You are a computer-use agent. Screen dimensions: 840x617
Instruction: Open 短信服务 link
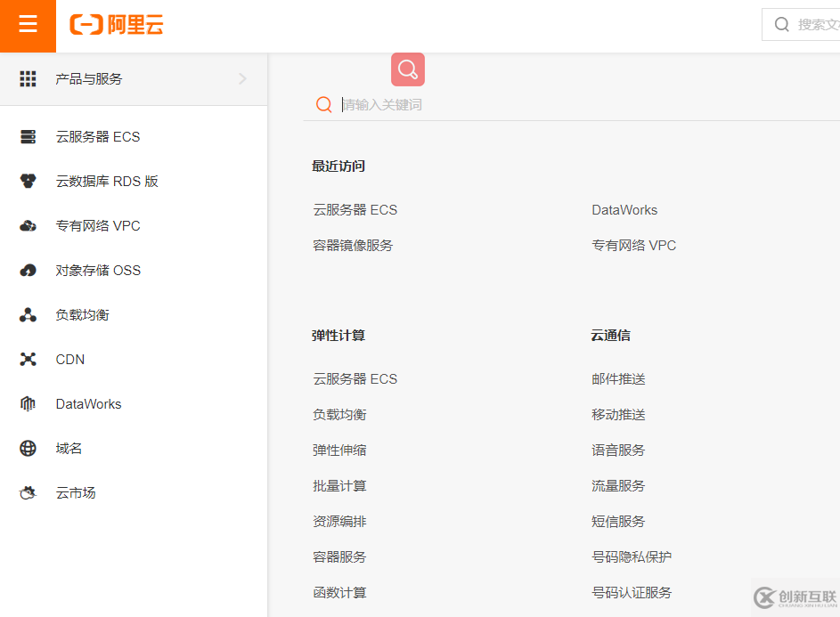[618, 521]
